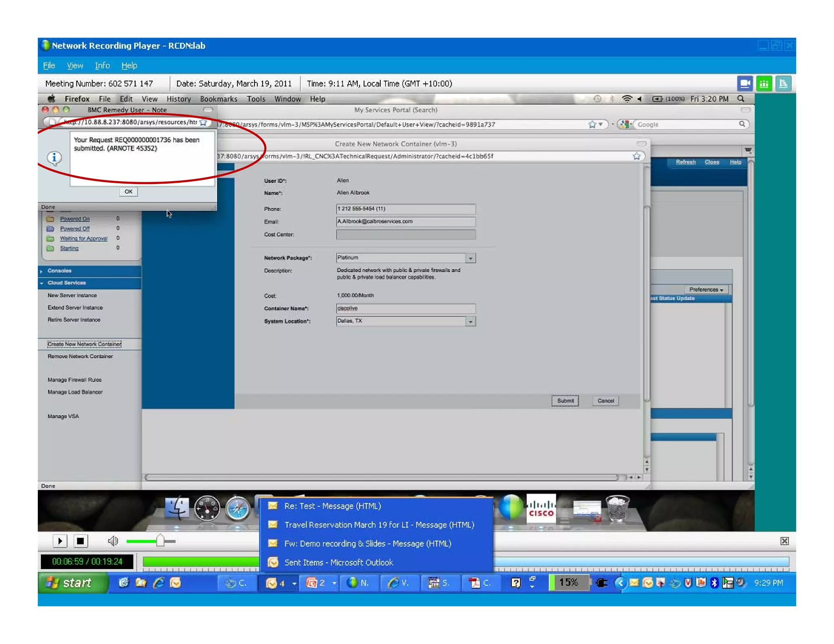Click the Phone input field

pos(406,209)
